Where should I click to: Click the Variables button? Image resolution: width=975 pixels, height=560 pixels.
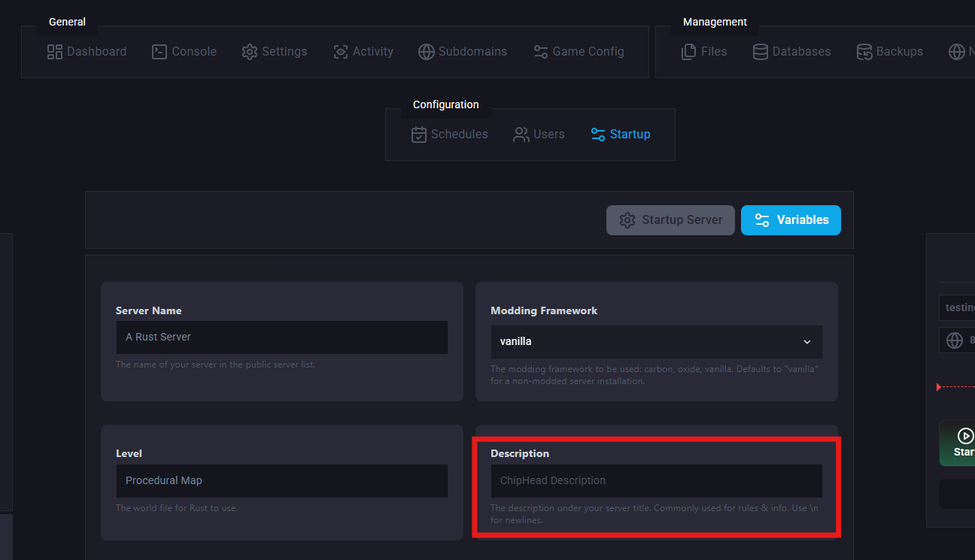[x=791, y=220]
